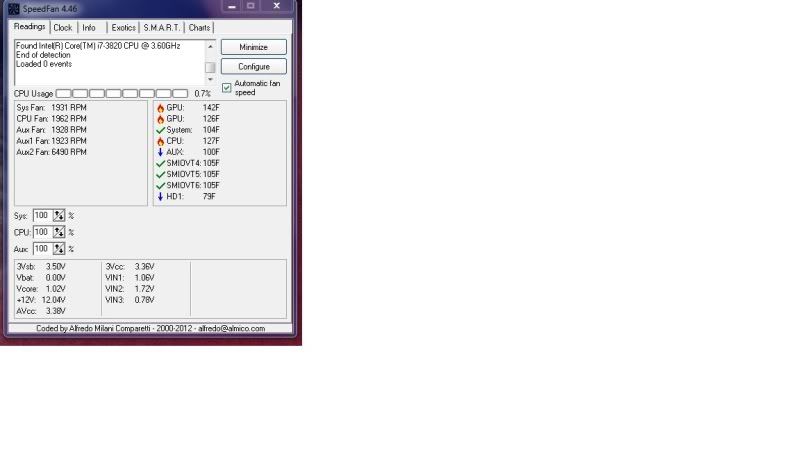Click the Sys speed spinner arrows

[x=59, y=216]
